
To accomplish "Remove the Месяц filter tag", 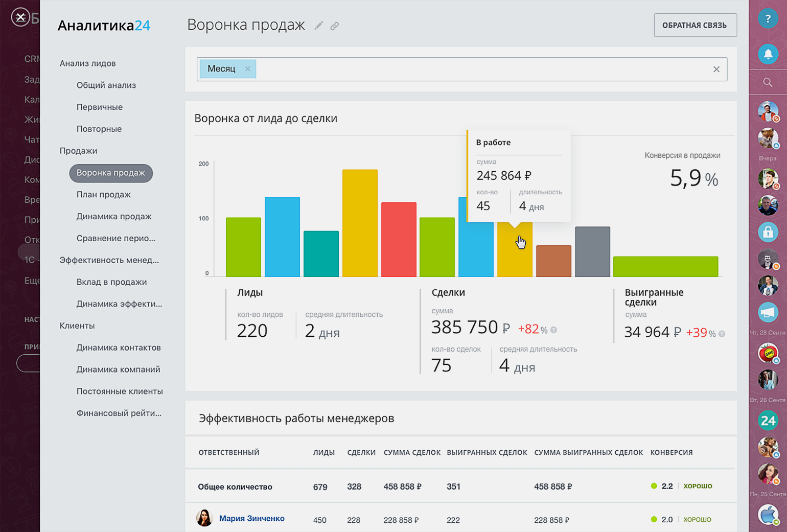I will tap(248, 68).
